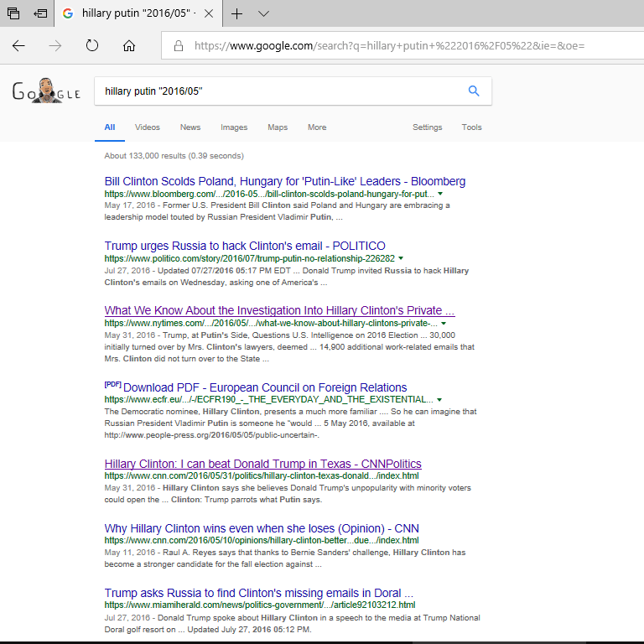Expand the ecfr.eu result URL arrow

pos(439,400)
